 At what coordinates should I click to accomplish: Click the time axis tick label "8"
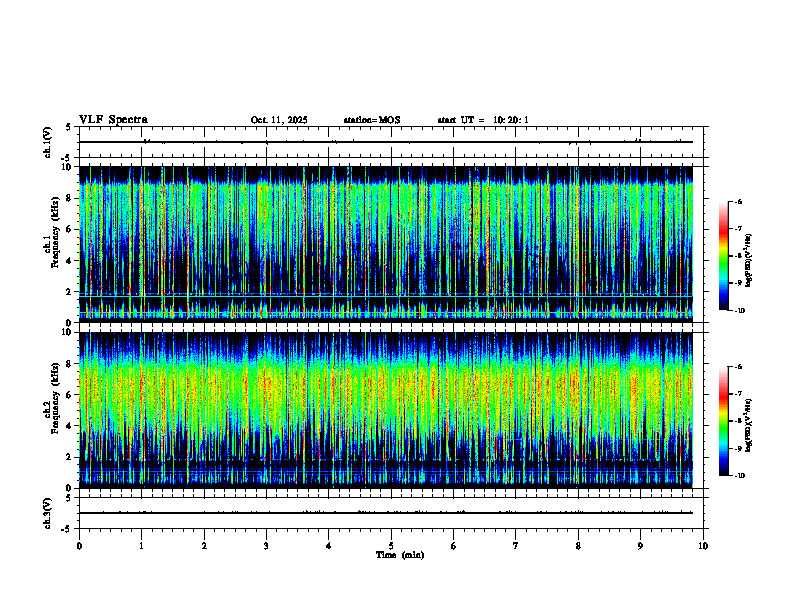pyautogui.click(x=578, y=546)
